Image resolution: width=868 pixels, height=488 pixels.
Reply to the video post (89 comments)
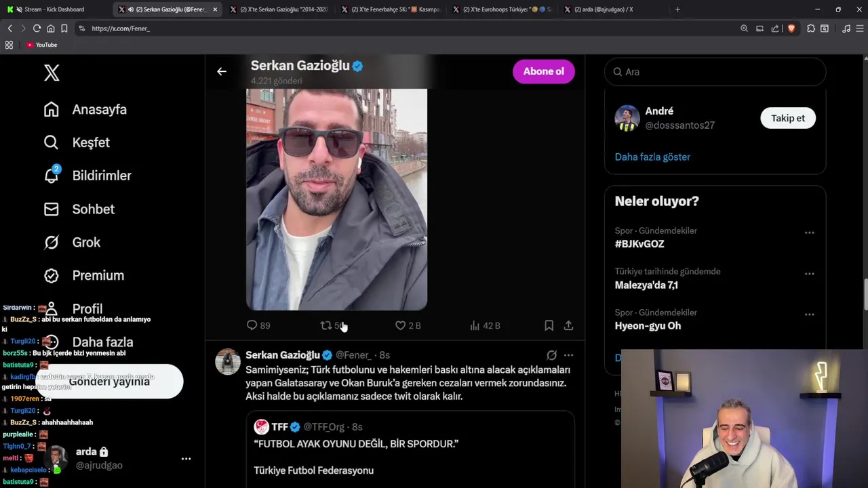(x=258, y=325)
